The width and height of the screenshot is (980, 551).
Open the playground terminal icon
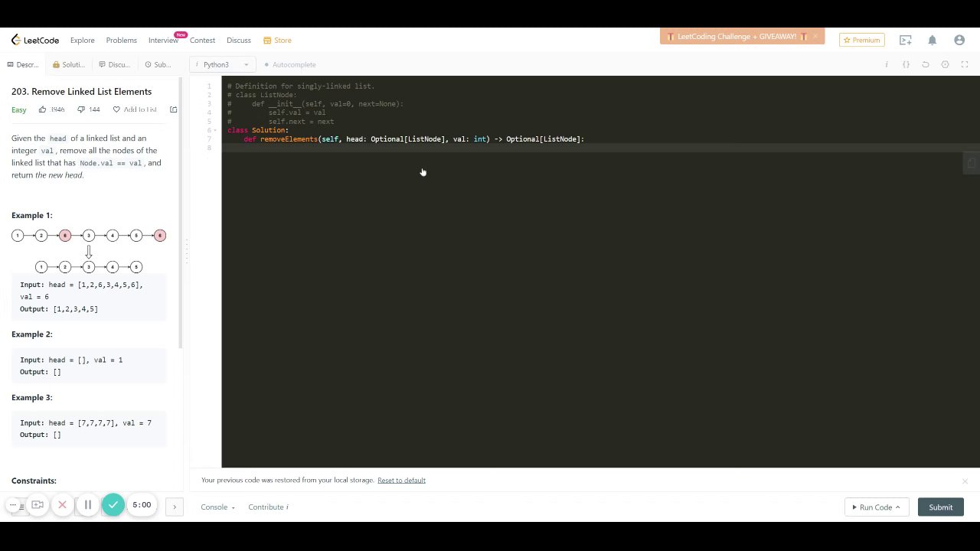tap(906, 40)
